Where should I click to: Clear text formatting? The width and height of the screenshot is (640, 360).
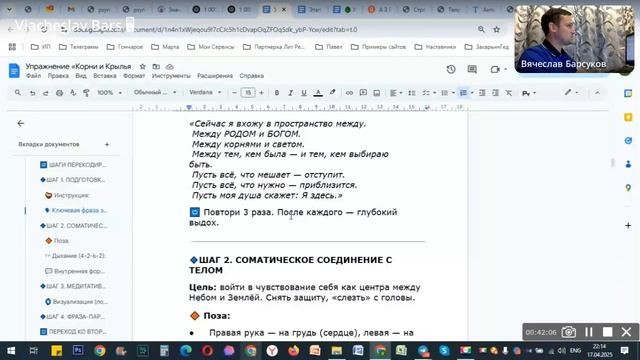(x=509, y=93)
